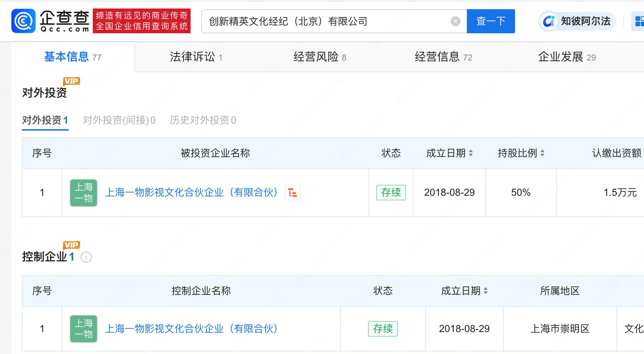
Task: Open the equity structure chart icon beside 上海一物影视文化合伙企业
Action: click(293, 193)
